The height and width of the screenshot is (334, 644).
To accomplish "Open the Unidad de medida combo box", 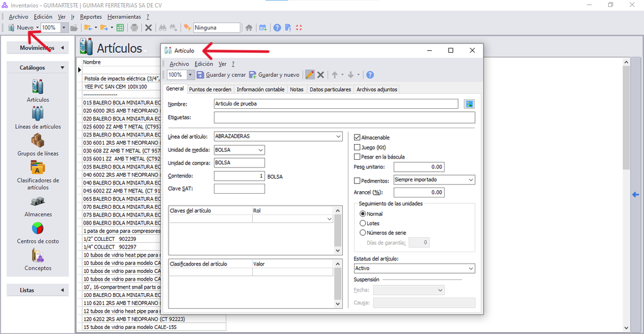I will (x=239, y=150).
